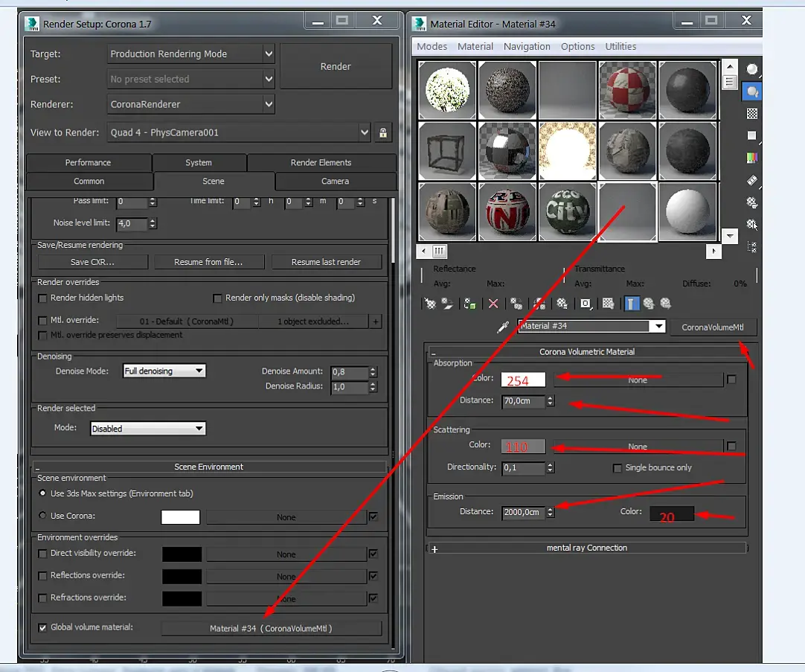Click the Get Material icon
This screenshot has width=805, height=672.
pyautogui.click(x=430, y=304)
